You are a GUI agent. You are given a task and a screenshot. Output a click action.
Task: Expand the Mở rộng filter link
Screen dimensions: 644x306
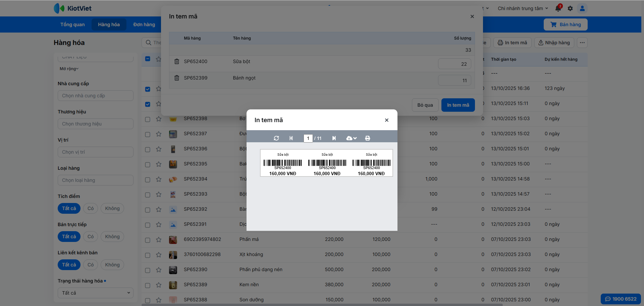click(x=69, y=69)
